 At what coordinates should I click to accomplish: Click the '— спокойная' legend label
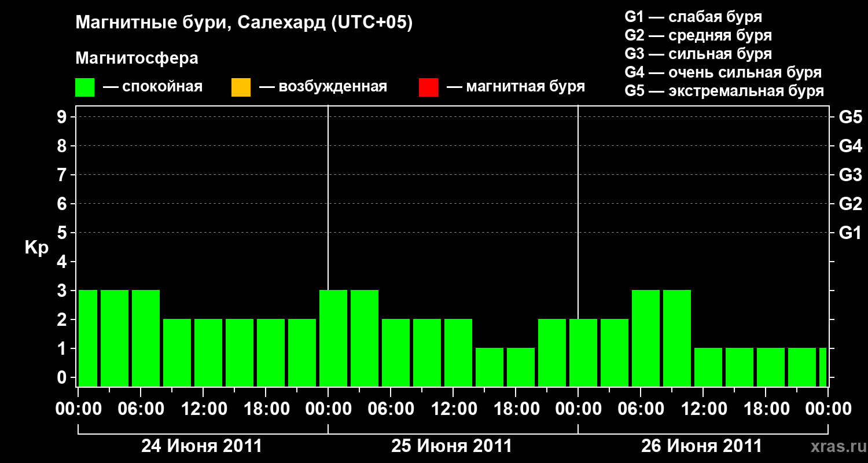(x=153, y=87)
